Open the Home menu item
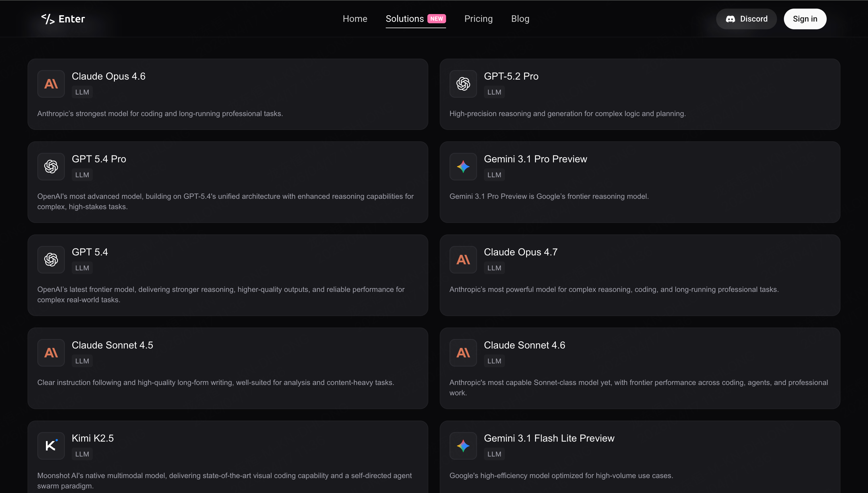The height and width of the screenshot is (493, 868). click(355, 19)
